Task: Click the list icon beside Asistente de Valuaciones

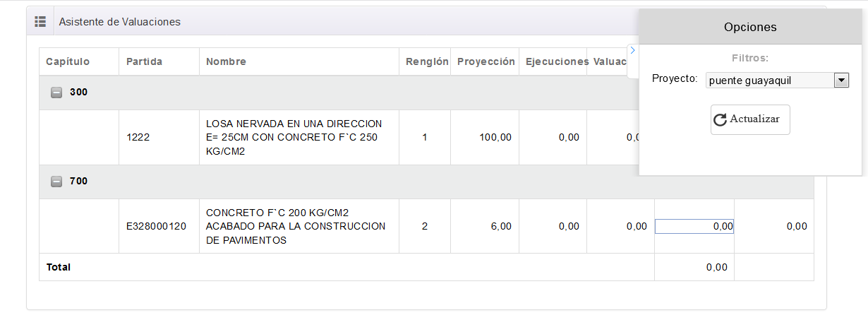Action: [x=40, y=22]
